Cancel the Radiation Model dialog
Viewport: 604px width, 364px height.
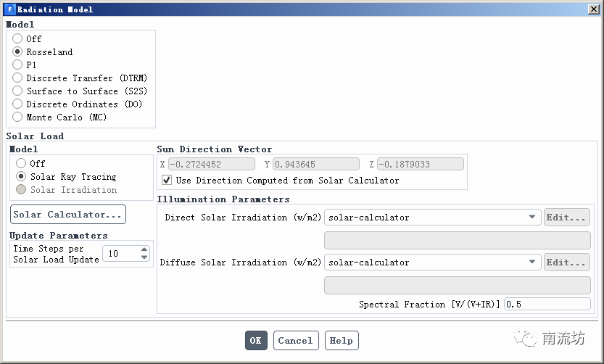(295, 341)
